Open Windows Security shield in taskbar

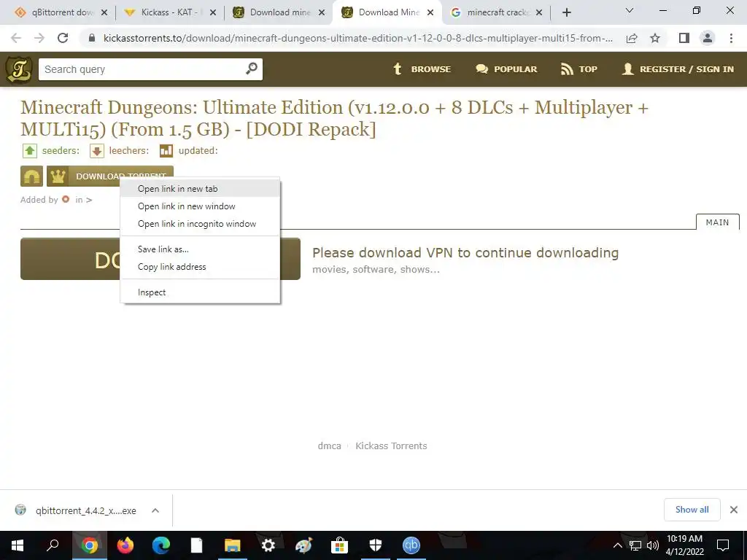tap(376, 545)
